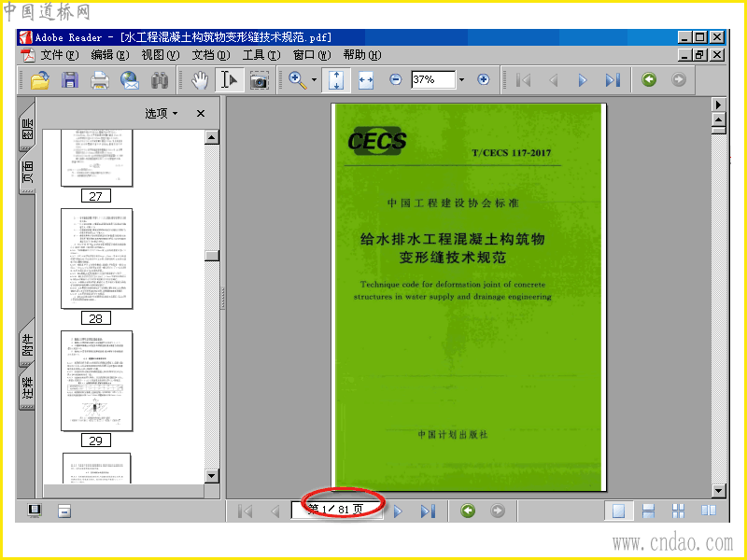Image resolution: width=747 pixels, height=560 pixels.
Task: Toggle Continuous page layout
Action: pos(648,511)
